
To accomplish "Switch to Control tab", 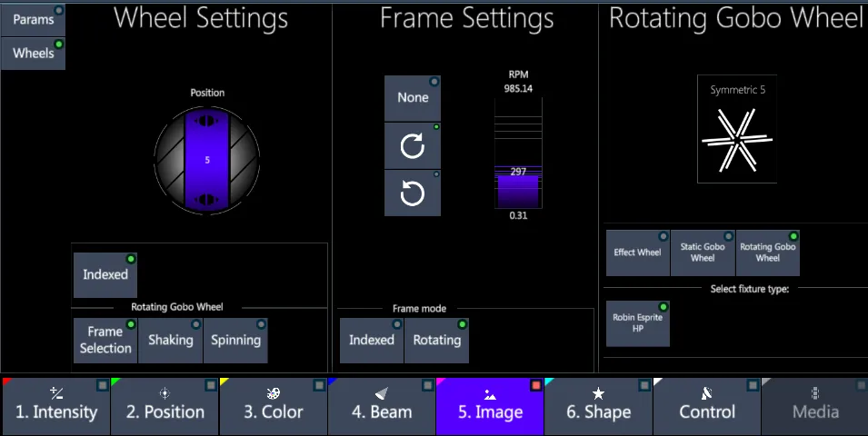I will (x=707, y=407).
